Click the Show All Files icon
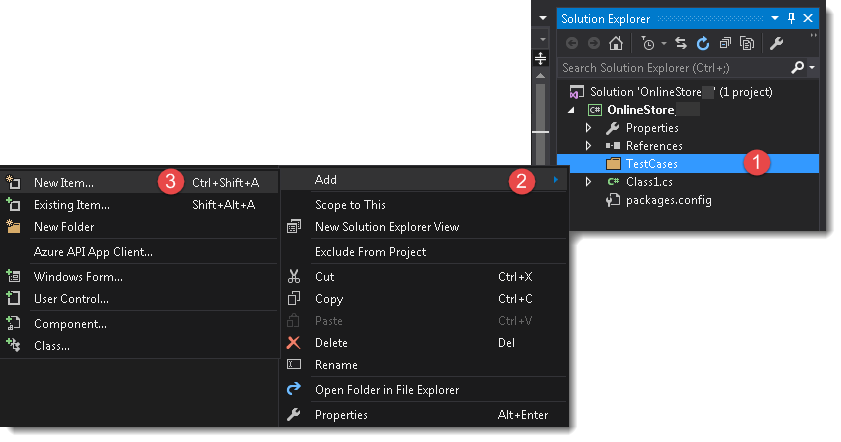 pyautogui.click(x=747, y=43)
